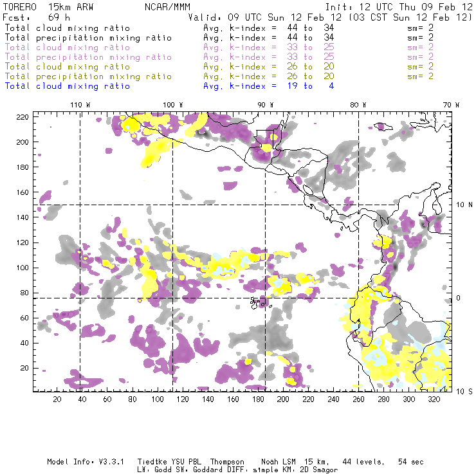The image size is (476, 476).
Task: Click the '80 W' longitude label
Action: [x=358, y=105]
